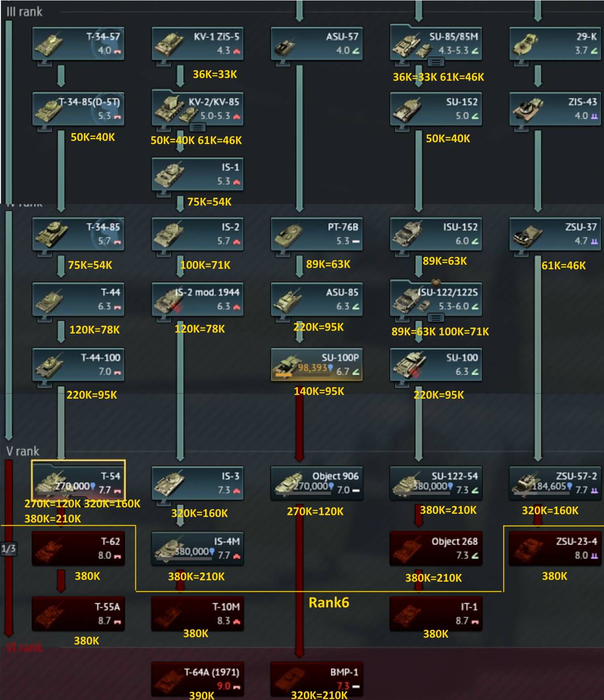The height and width of the screenshot is (700, 604).
Task: Select the highlighted T-54 tank
Action: pos(78,480)
